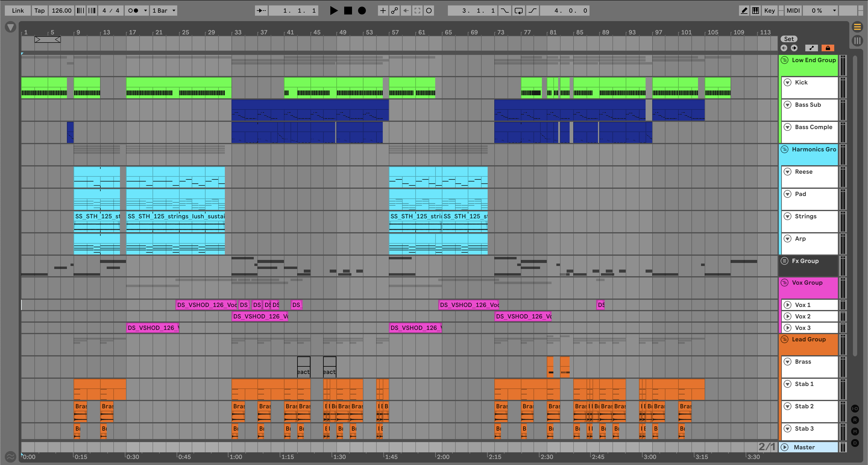
Task: Click the Arrangement Record circle button
Action: pos(362,11)
